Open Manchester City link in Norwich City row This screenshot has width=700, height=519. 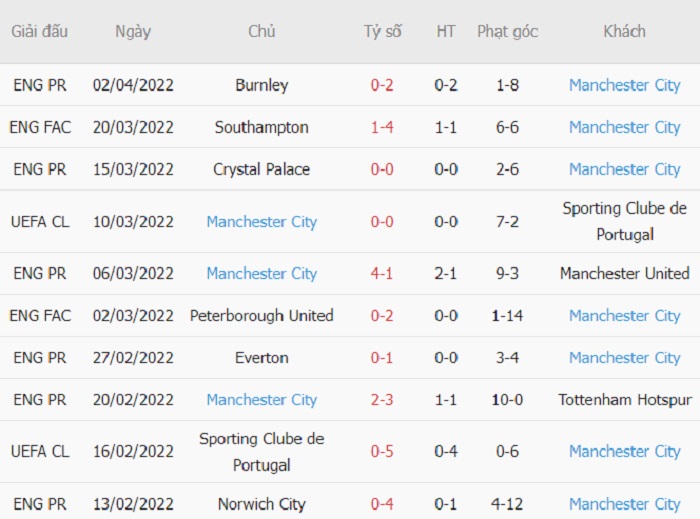(624, 504)
